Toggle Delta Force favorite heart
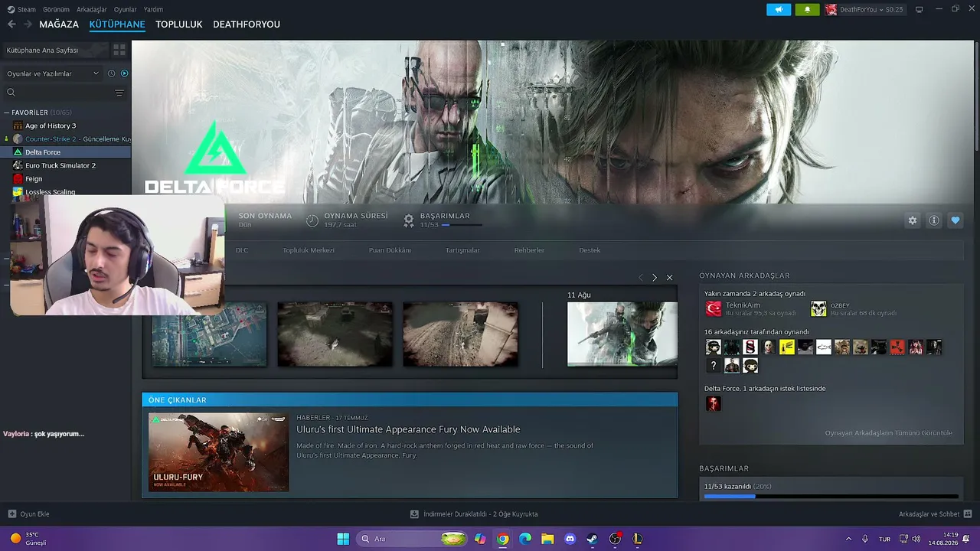Viewport: 980px width, 551px height. click(955, 220)
